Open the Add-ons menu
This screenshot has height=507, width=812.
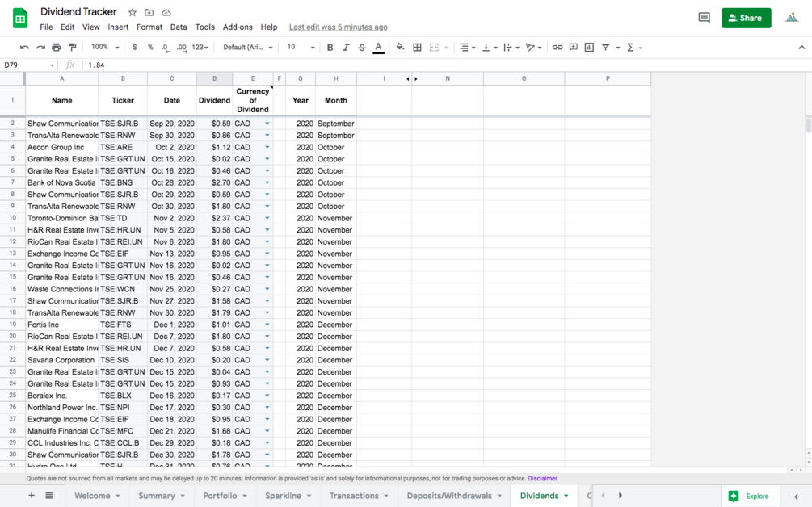coord(238,27)
